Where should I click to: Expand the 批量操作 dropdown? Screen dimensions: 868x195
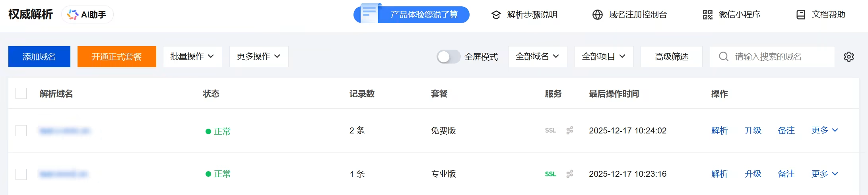click(192, 56)
